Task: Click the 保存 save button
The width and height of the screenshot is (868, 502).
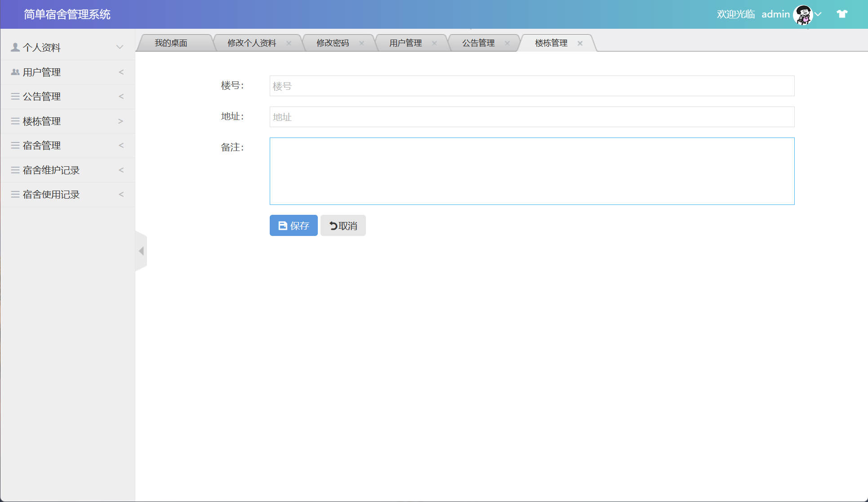Action: tap(293, 225)
